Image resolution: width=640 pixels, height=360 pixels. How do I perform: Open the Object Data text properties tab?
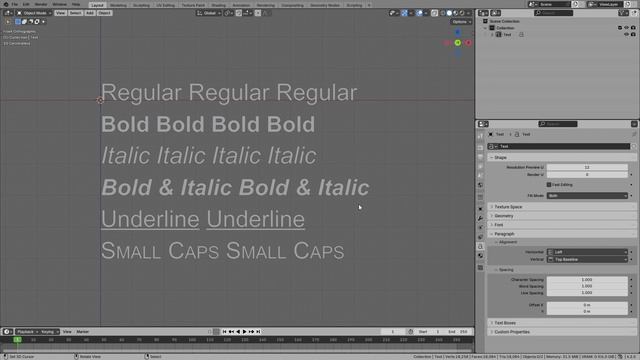pos(480,247)
